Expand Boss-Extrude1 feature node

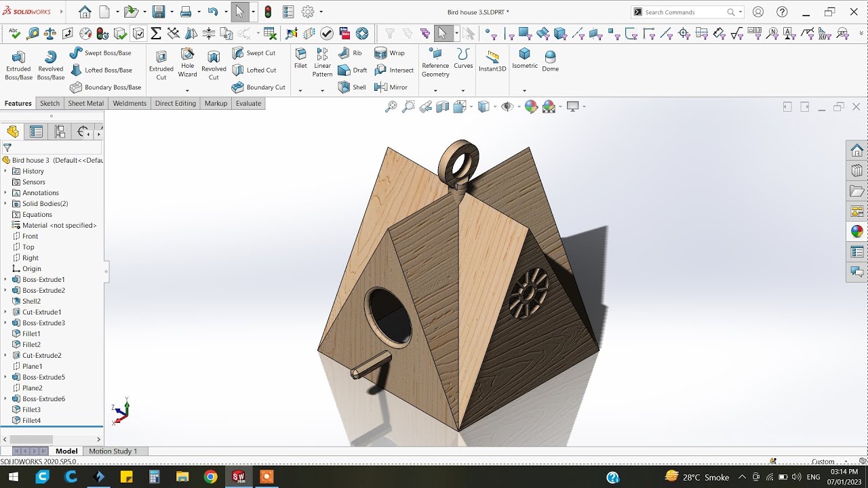click(5, 279)
